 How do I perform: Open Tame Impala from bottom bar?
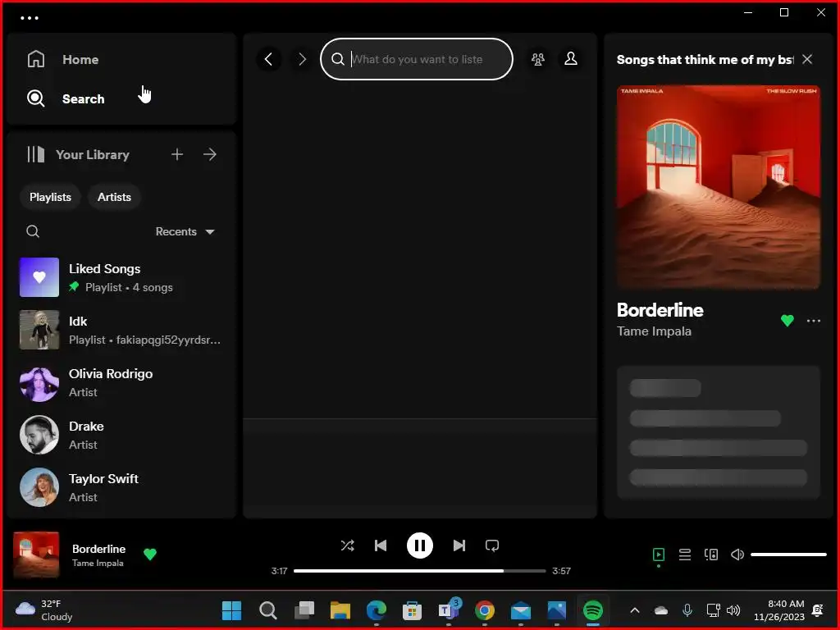pyautogui.click(x=98, y=563)
